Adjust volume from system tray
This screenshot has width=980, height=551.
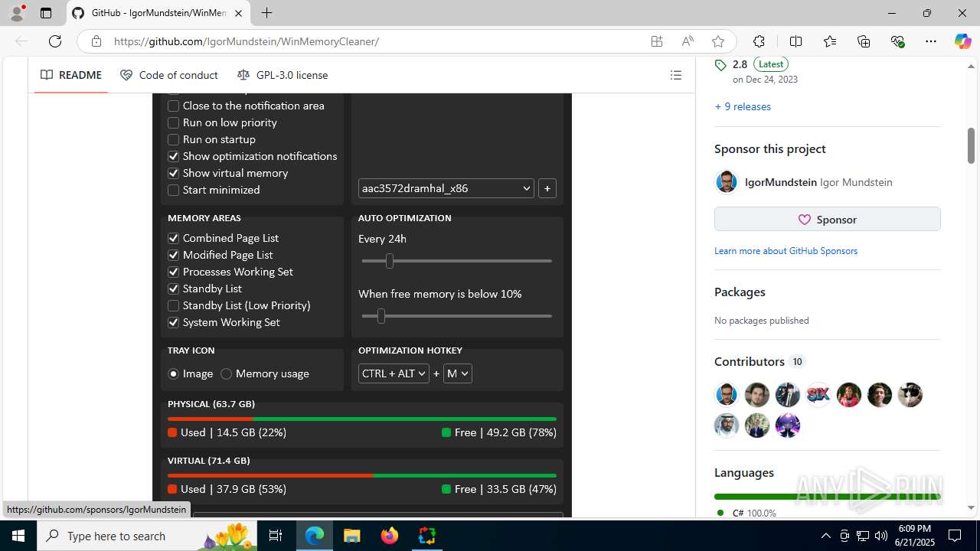[x=880, y=536]
